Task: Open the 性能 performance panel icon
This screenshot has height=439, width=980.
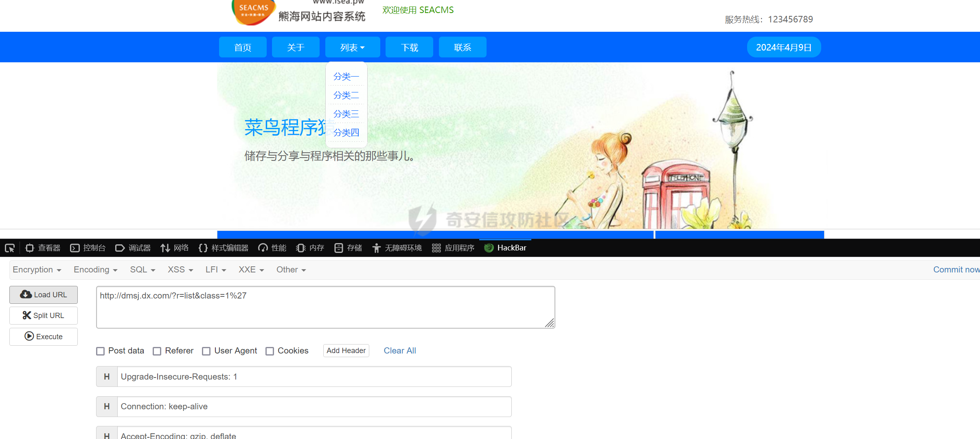Action: (263, 248)
